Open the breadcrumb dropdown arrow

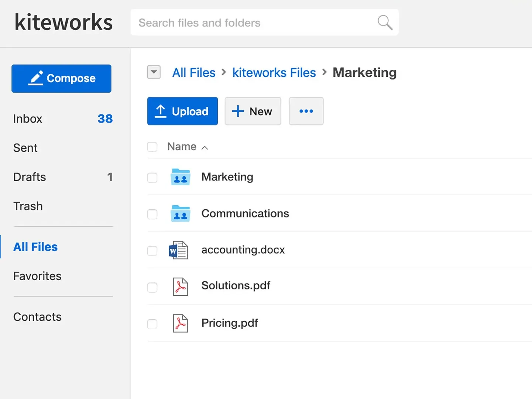coord(154,72)
